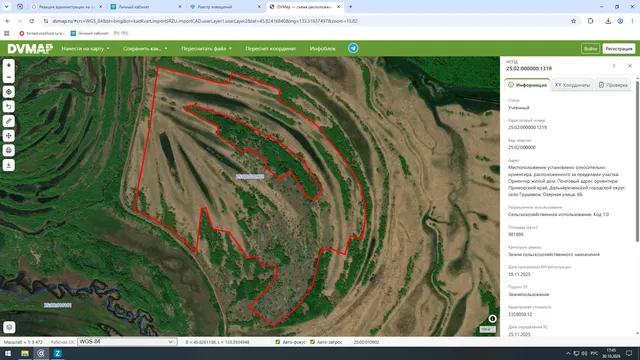
Task: Select the ruler measurement tool
Action: click(x=9, y=121)
